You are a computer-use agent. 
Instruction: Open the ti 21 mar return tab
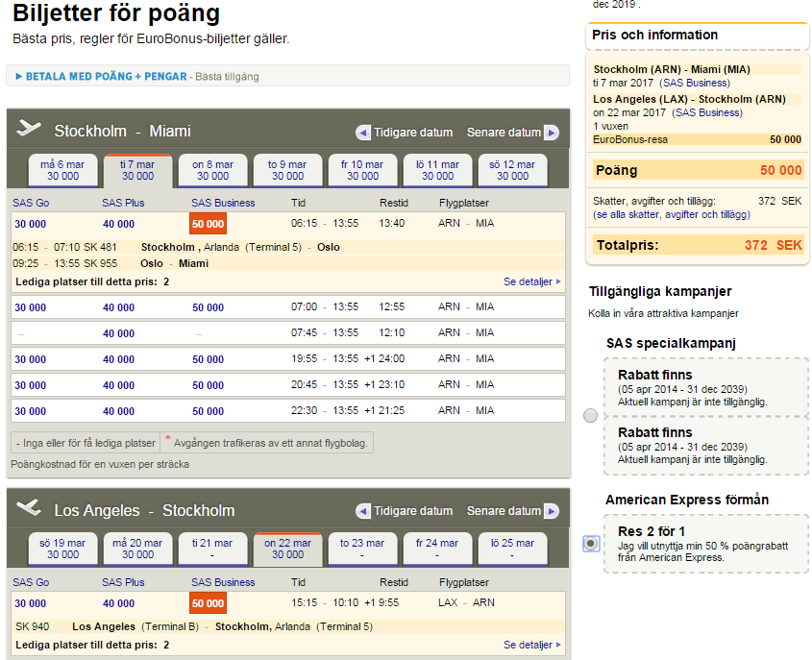click(x=212, y=549)
